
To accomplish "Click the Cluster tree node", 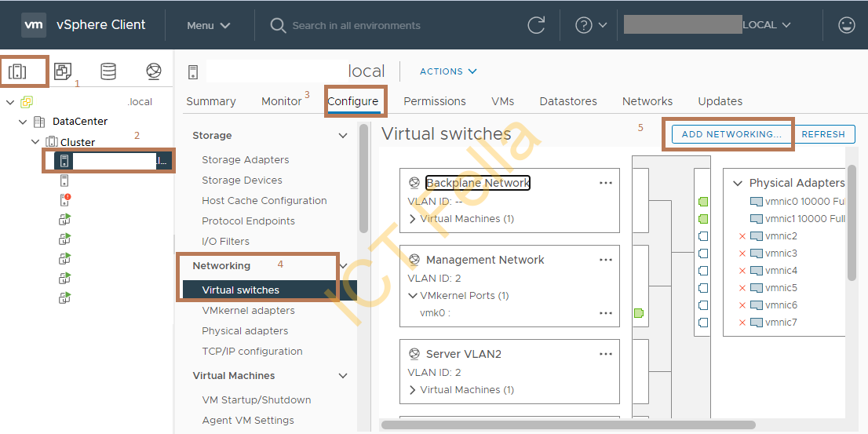I will (x=78, y=142).
